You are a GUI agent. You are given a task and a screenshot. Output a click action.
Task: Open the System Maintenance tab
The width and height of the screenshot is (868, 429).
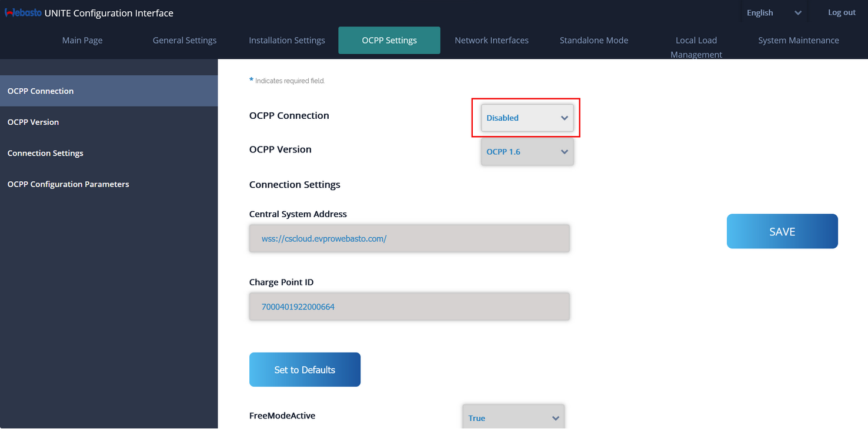pos(799,41)
